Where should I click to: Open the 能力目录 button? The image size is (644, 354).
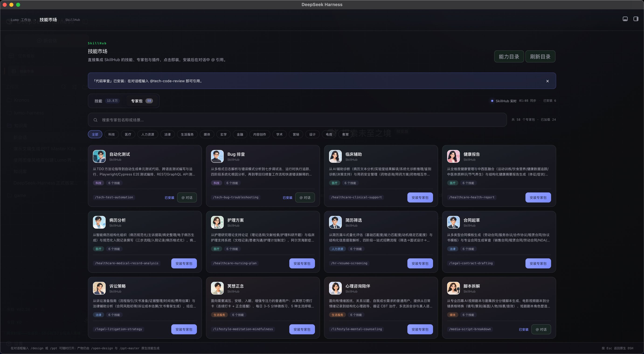(x=509, y=56)
